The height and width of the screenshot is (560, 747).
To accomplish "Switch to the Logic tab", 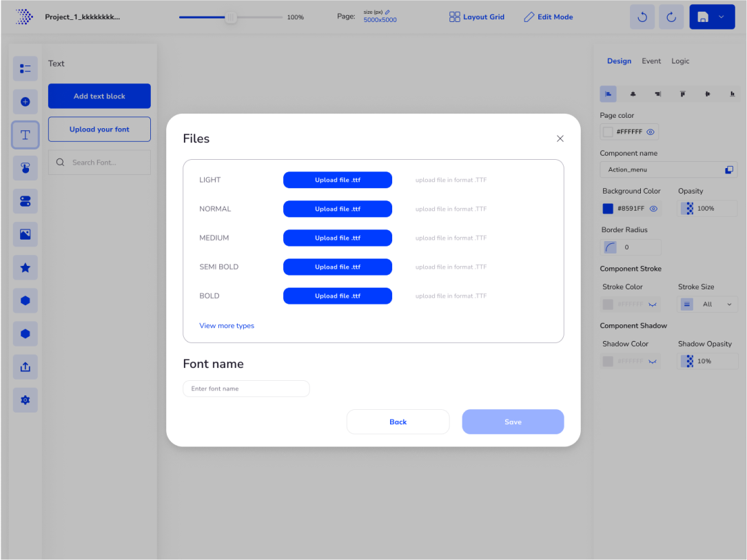I will coord(680,61).
